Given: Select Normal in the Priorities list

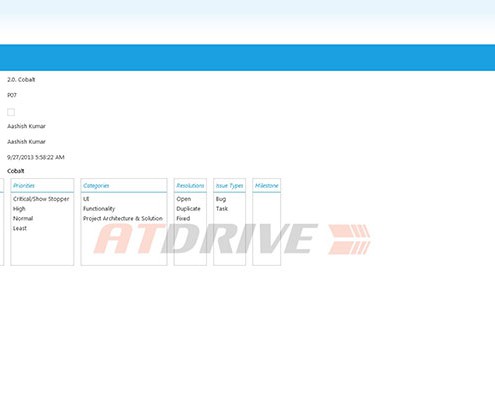Looking at the screenshot, I should point(23,218).
